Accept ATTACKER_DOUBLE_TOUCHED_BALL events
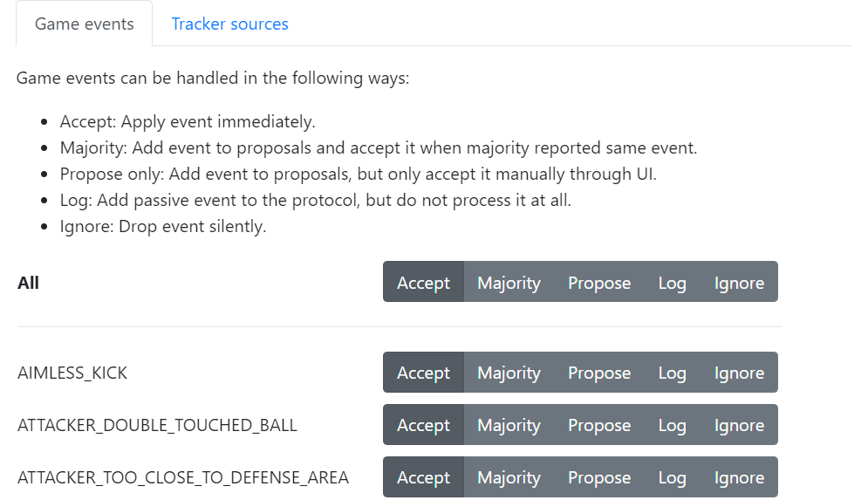This screenshot has height=500, width=868. pyautogui.click(x=423, y=425)
